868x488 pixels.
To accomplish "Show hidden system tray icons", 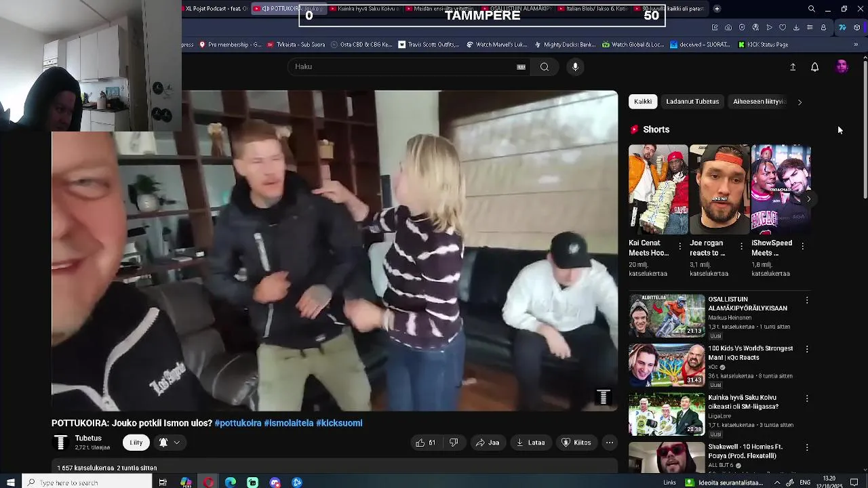I will (x=777, y=482).
